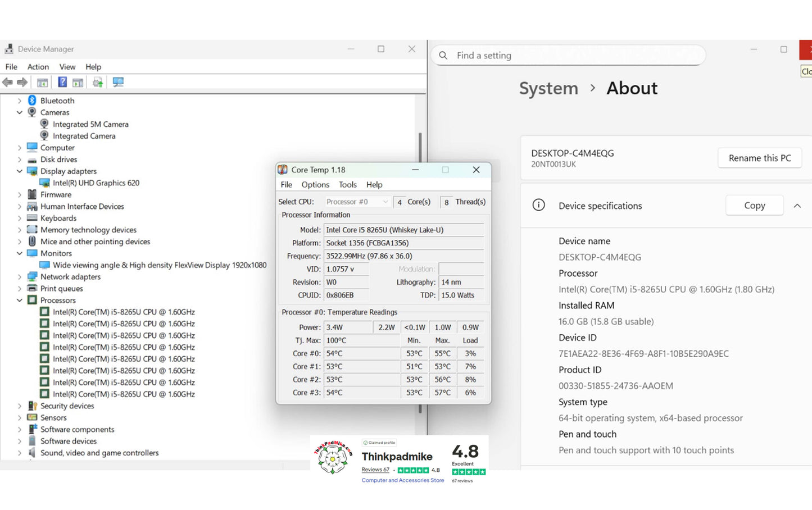812x510 pixels.
Task: Click the Help question mark toolbar icon
Action: (x=62, y=83)
